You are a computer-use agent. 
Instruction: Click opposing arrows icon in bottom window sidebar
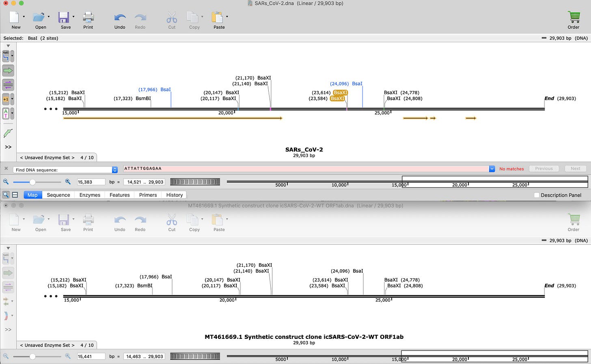(x=6, y=302)
